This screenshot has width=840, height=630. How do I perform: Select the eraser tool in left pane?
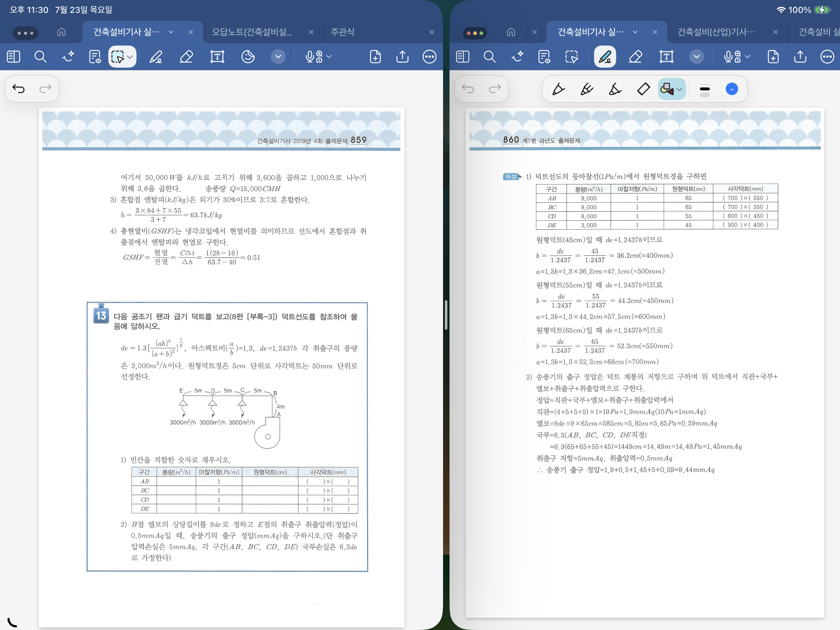[186, 57]
